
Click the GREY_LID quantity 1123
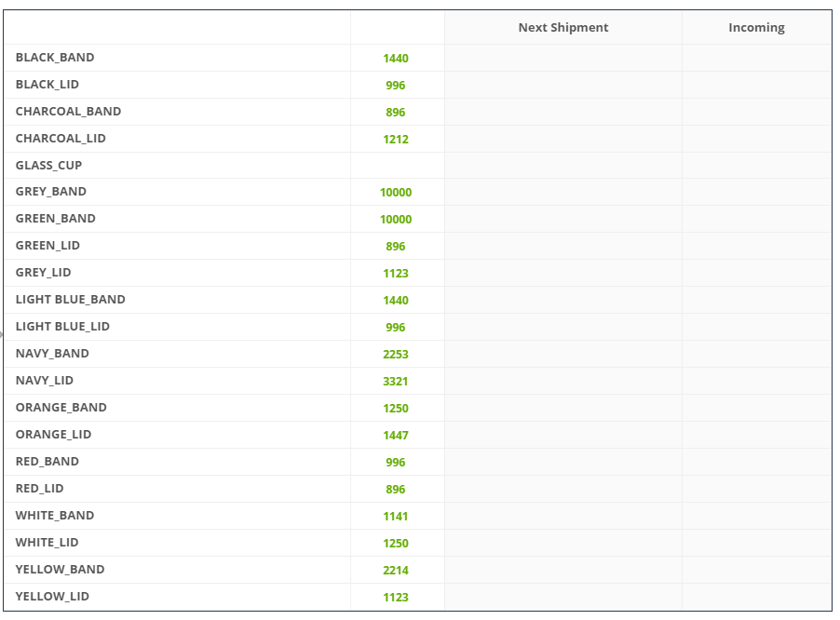396,274
